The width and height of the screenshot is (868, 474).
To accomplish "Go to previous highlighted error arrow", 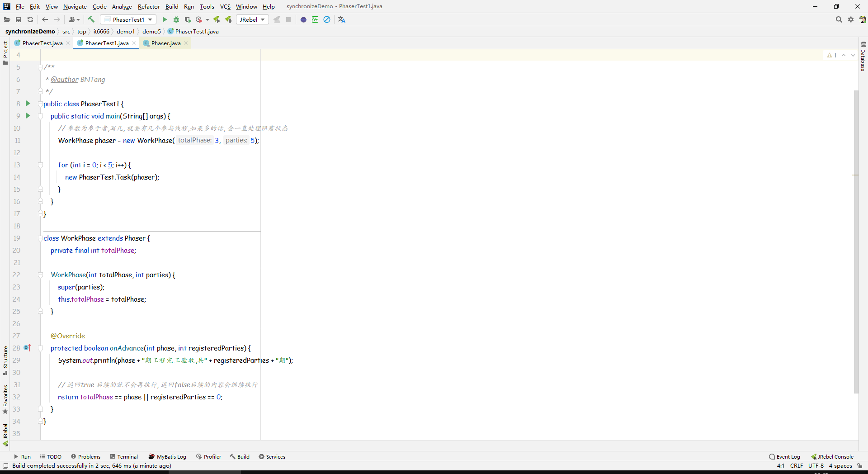I will (844, 55).
